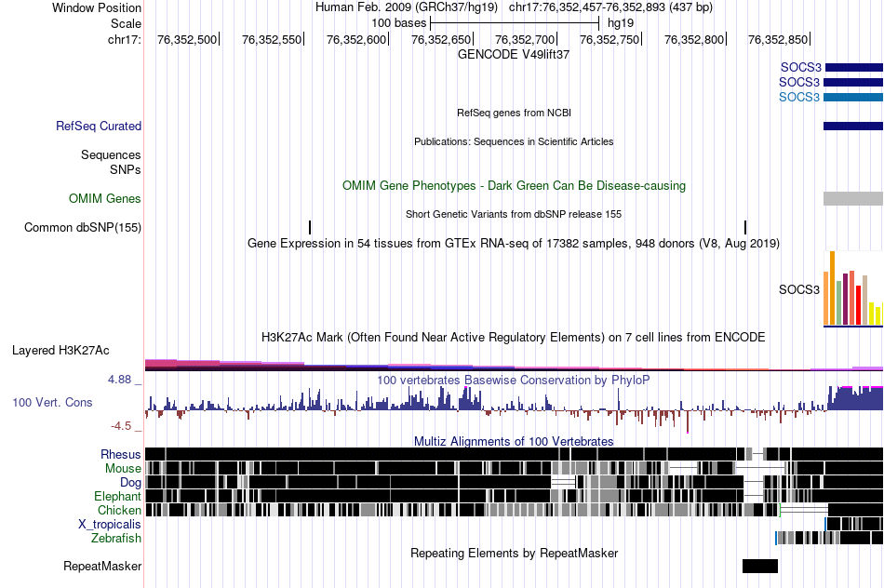Image resolution: width=884 pixels, height=588 pixels.
Task: Click the Publications Sequences in Scientific Articles title
Action: pos(514,141)
